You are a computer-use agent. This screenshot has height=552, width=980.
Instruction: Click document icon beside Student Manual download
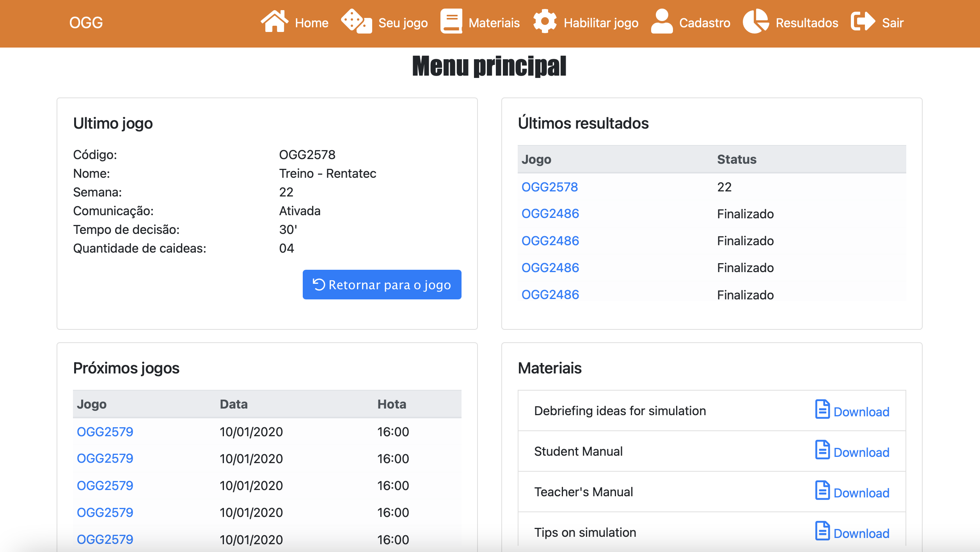[x=822, y=450]
